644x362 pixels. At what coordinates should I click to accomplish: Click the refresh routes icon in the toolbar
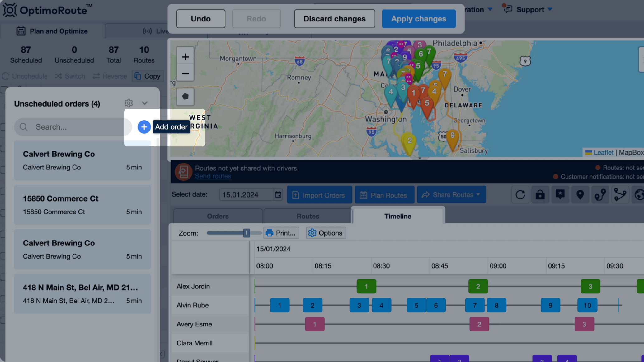(520, 194)
